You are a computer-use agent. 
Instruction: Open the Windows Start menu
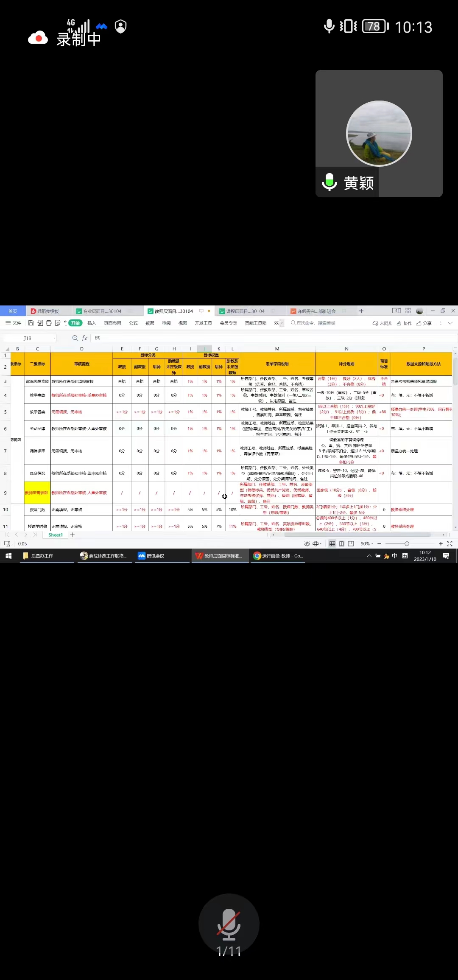[8, 556]
